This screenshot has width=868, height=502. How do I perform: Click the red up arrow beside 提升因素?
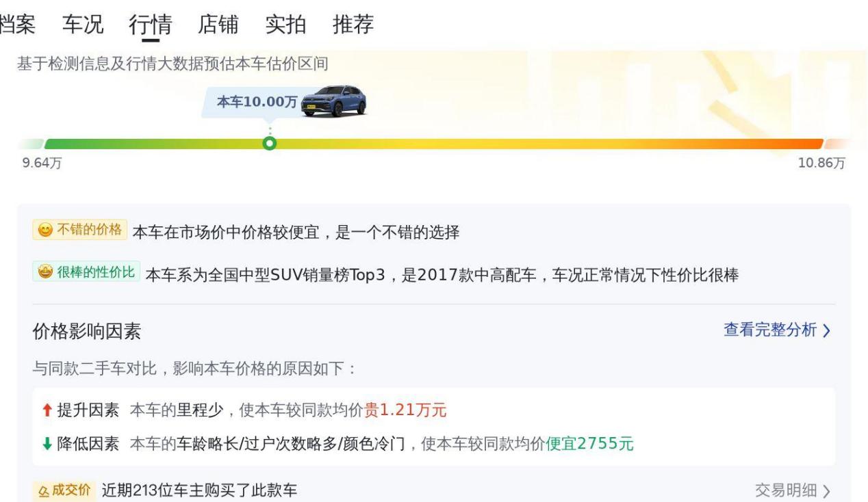point(46,410)
